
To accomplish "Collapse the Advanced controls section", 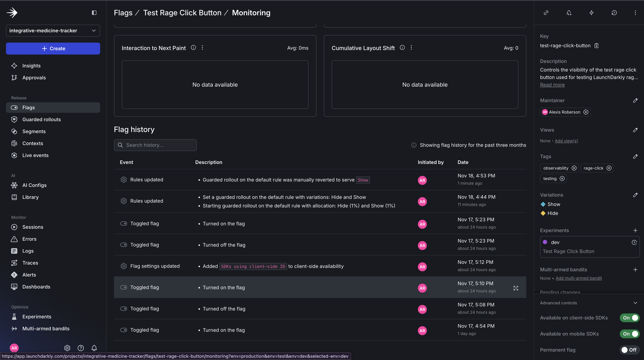I will (x=636, y=303).
